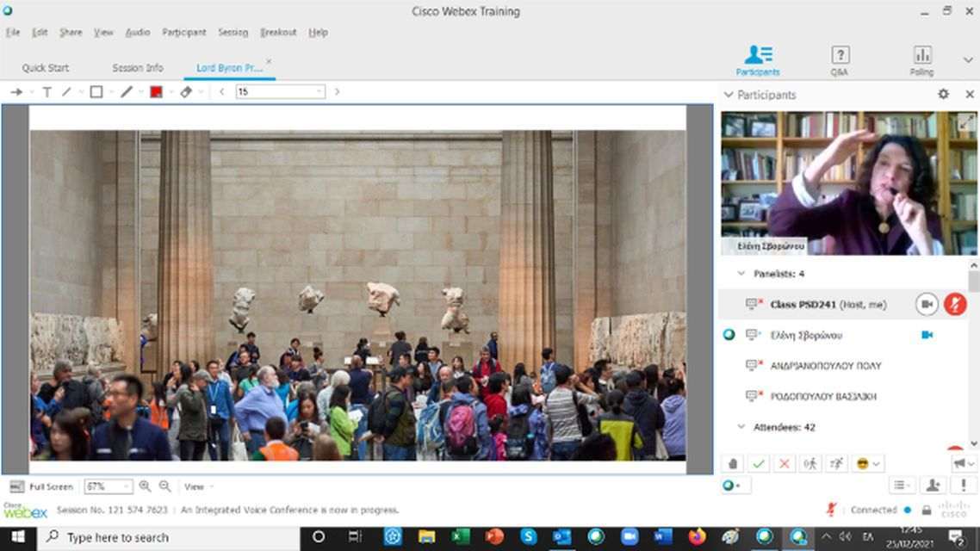Viewport: 980px width, 551px height.
Task: Click the red annotation color swatch
Action: pyautogui.click(x=156, y=92)
